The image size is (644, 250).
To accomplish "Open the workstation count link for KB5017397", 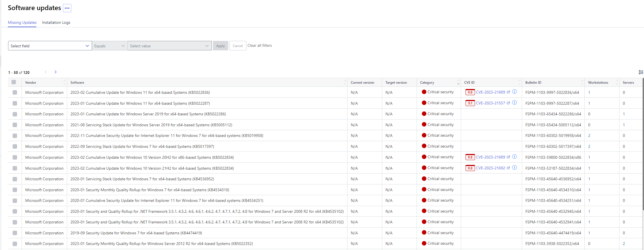I will point(589,146).
